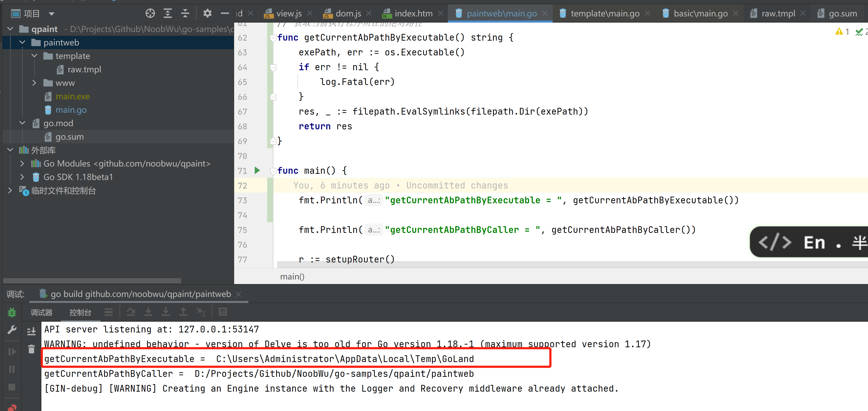This screenshot has height=411, width=868.
Task: Click project tree horizontal scrollbar
Action: 92,281
